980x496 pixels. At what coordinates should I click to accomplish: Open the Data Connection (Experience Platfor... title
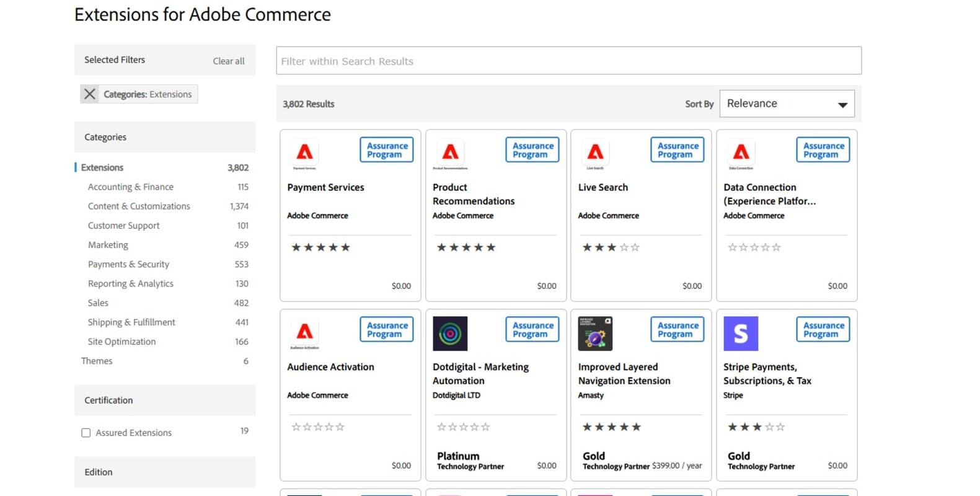[769, 194]
